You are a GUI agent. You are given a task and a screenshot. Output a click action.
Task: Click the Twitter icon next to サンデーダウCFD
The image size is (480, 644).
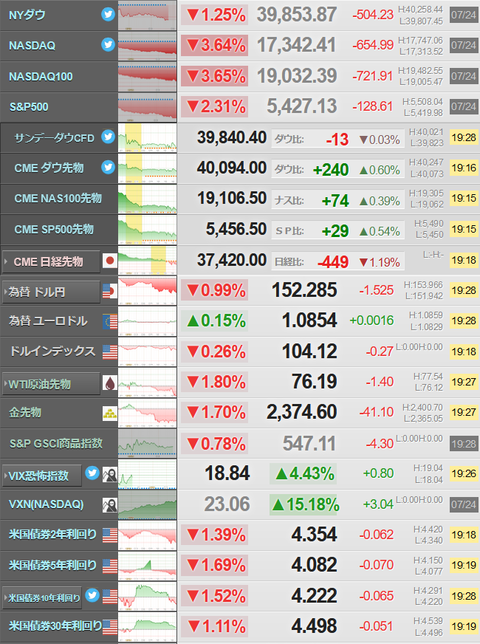click(108, 136)
